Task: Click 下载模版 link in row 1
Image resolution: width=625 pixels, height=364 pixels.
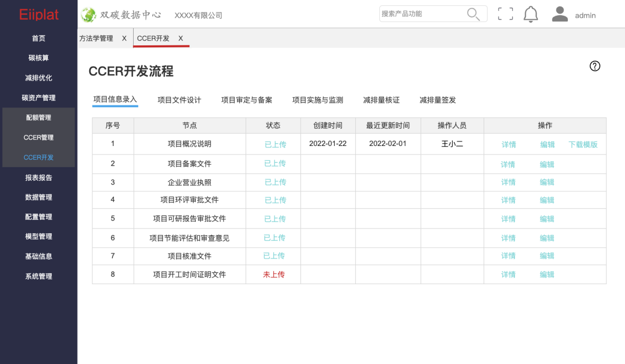Action: tap(583, 145)
